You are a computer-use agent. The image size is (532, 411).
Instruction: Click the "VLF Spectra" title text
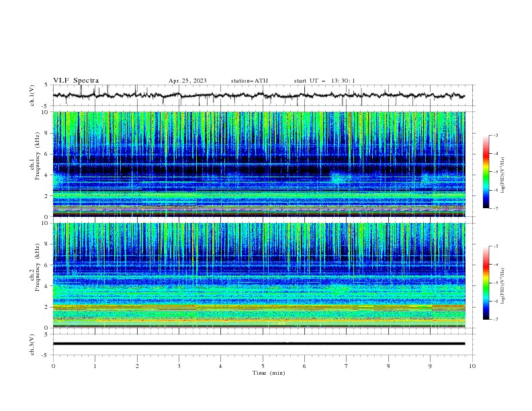(76, 81)
